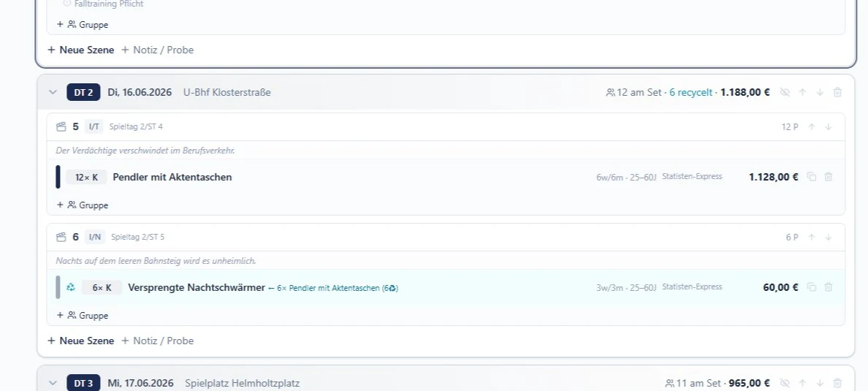Move DT 2 day up
This screenshot has width=868, height=391.
(x=802, y=93)
